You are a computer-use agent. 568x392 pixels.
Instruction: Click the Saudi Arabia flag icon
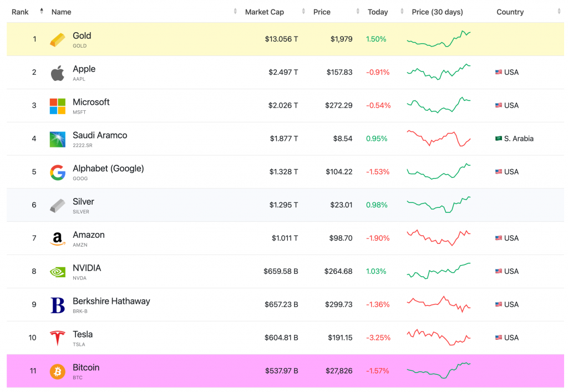(499, 138)
